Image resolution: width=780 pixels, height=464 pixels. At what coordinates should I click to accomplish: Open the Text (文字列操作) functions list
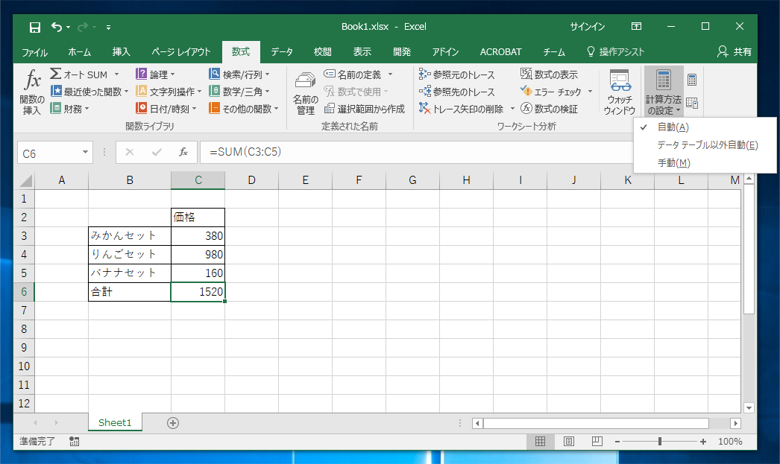[169, 92]
